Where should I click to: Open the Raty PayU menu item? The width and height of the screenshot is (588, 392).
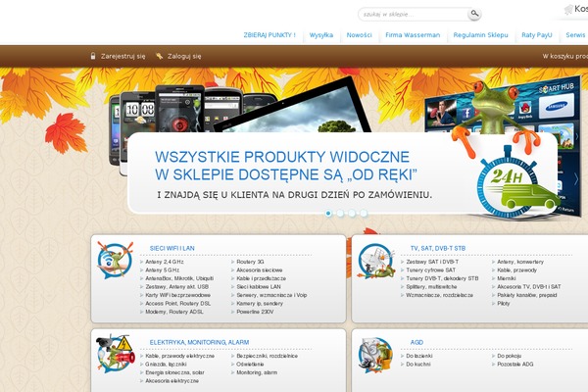(537, 35)
